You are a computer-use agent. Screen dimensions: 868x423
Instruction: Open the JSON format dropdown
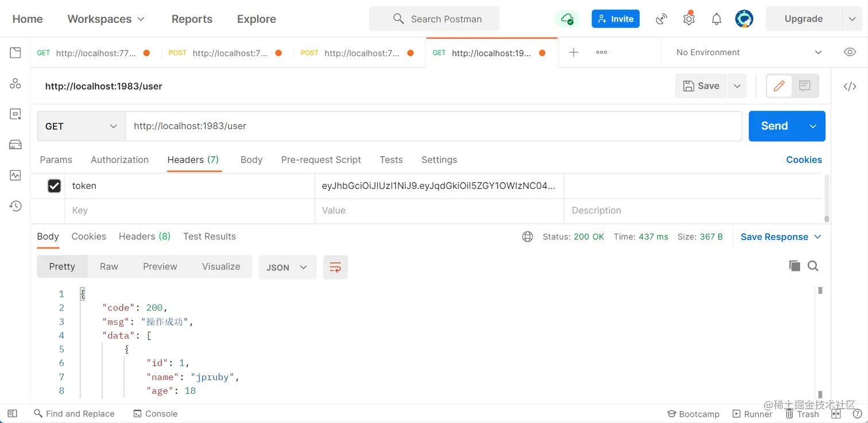coord(288,267)
